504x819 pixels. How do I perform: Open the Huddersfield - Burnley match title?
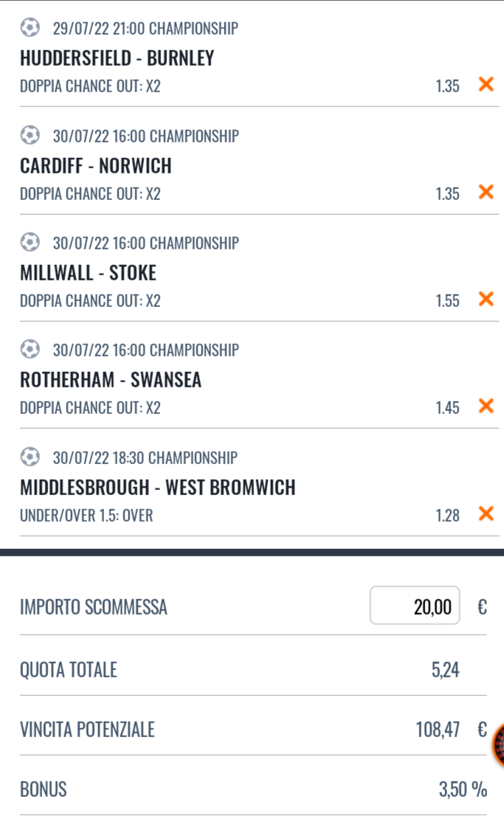[117, 58]
